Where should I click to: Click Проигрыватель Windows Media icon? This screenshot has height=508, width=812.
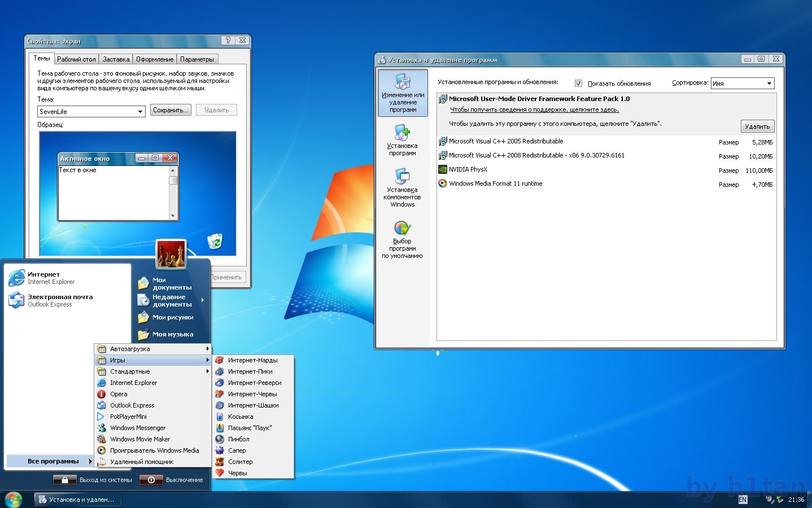pyautogui.click(x=102, y=450)
